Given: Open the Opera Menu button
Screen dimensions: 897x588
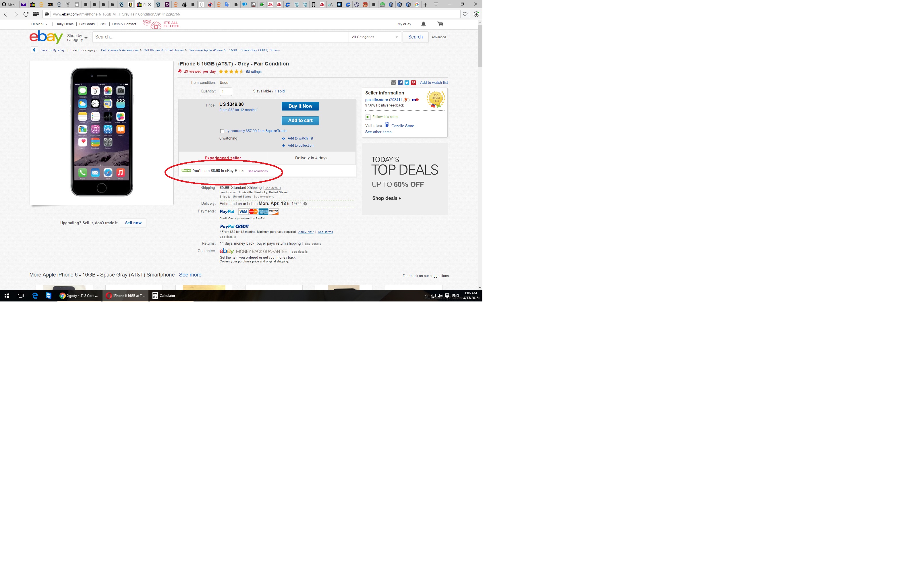Looking at the screenshot, I should pos(9,5).
